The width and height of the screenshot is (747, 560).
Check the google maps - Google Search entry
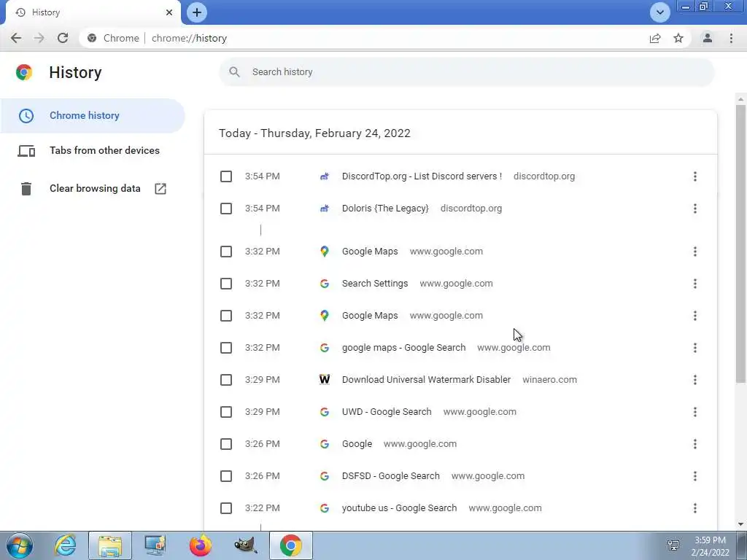coord(226,348)
